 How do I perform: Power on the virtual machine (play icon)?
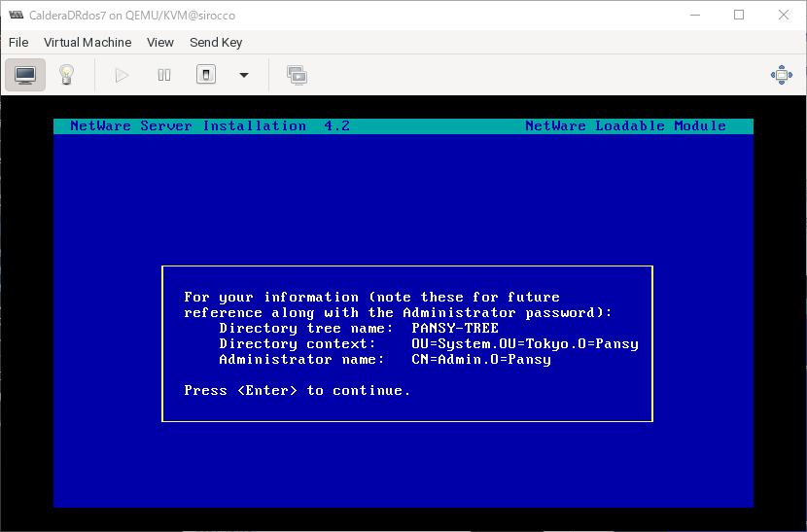(122, 75)
